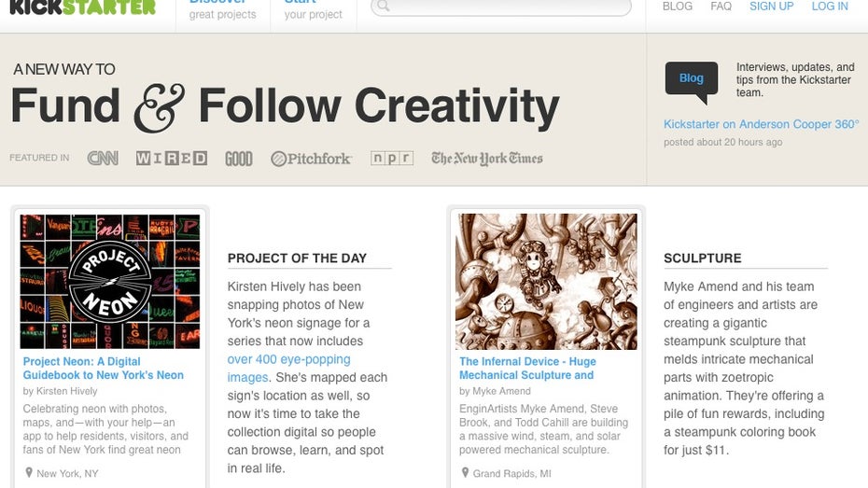Open the Infernal Device sculpture thumbnail
The width and height of the screenshot is (868, 488).
click(546, 281)
